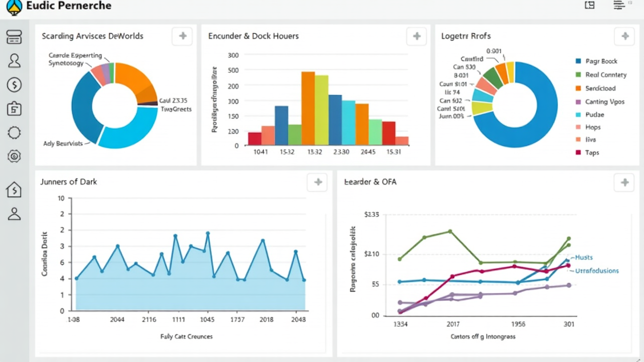Image resolution: width=644 pixels, height=362 pixels.
Task: Click plus button on Junners of Dark panel
Action: [317, 182]
